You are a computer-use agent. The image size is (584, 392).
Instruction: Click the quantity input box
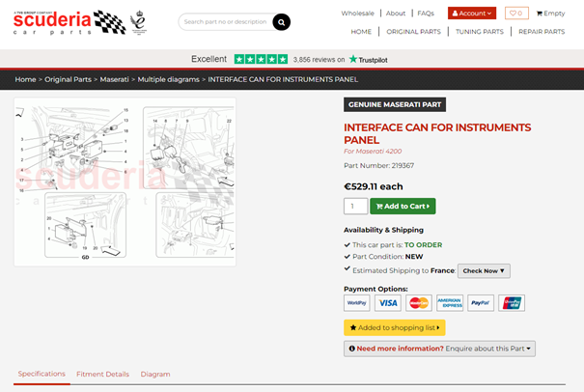(355, 206)
